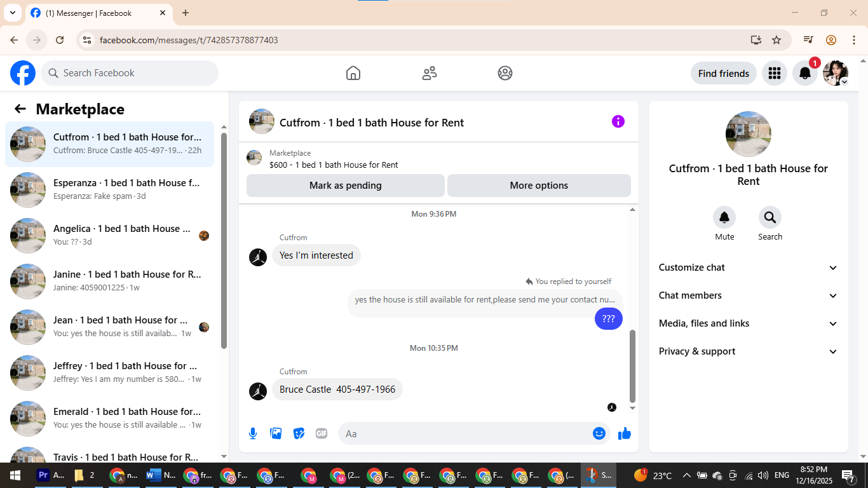The width and height of the screenshot is (868, 488).
Task: Send a thumbs-up like
Action: [x=625, y=433]
